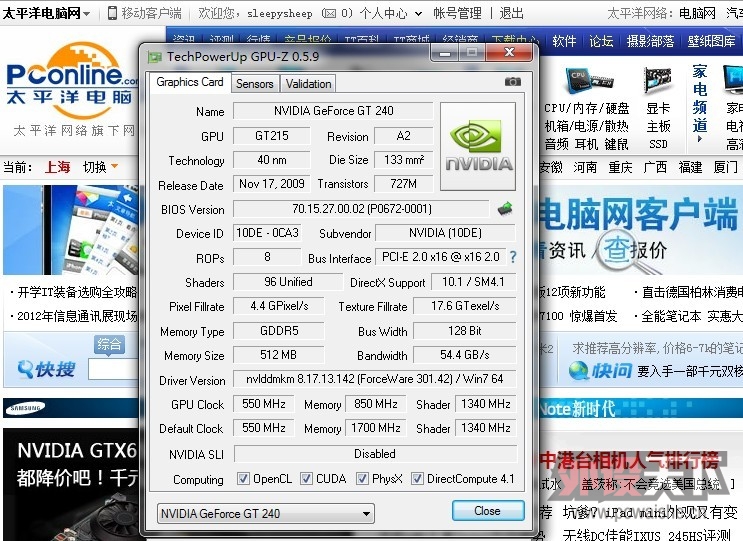Click the 移动客户端 link
This screenshot has height=541, width=743.
pos(151,13)
